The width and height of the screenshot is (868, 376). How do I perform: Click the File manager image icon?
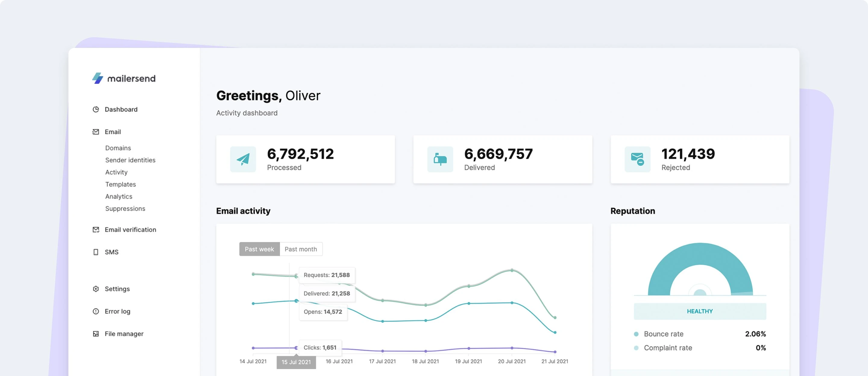point(96,334)
